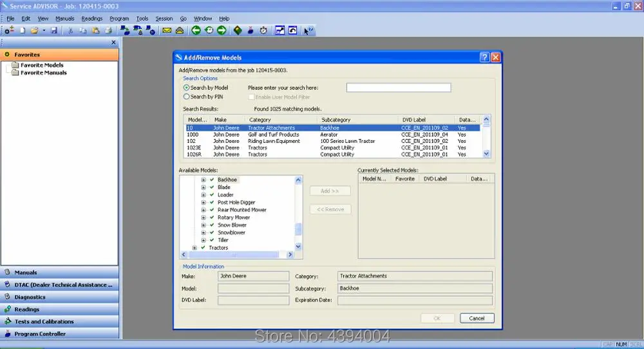The height and width of the screenshot is (349, 644).
Task: Click the green history clock icon
Action: pyautogui.click(x=209, y=30)
